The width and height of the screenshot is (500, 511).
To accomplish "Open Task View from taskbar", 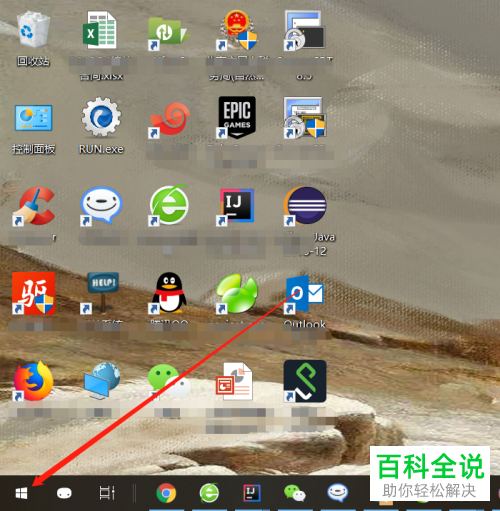I will (x=107, y=493).
